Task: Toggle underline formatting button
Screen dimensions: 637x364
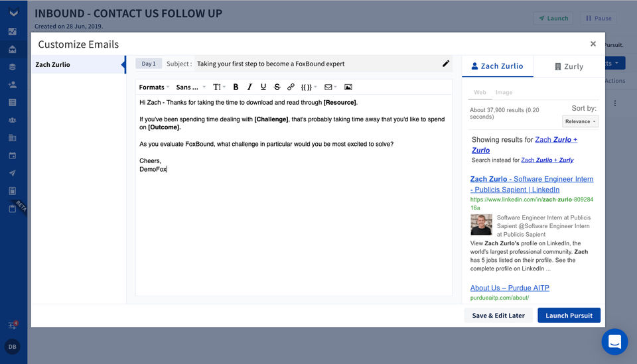Action: (x=263, y=87)
